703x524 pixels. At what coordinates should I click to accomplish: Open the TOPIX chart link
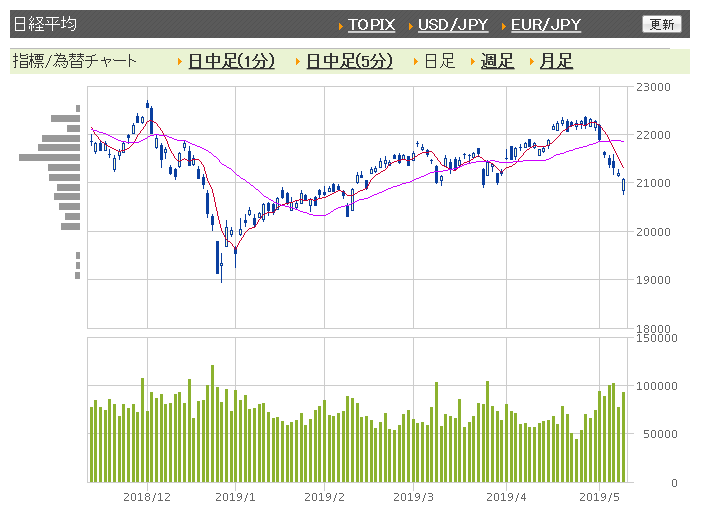371,25
